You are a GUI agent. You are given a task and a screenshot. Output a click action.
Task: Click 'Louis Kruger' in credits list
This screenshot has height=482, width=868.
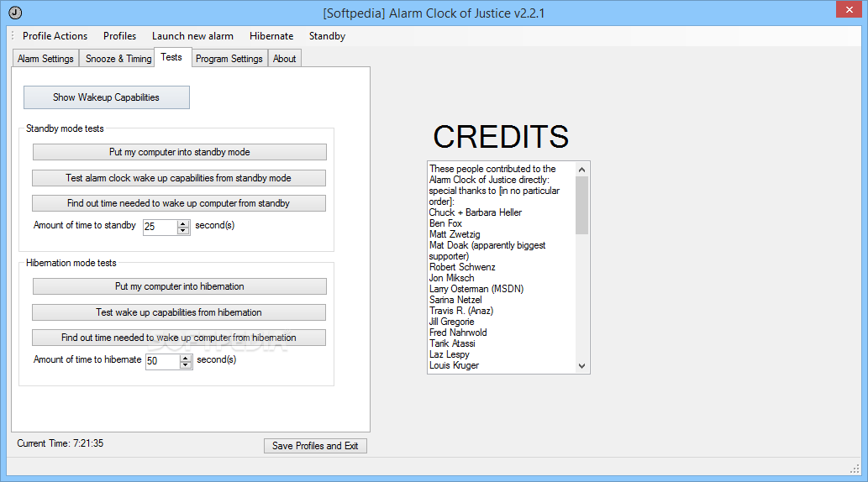click(454, 365)
